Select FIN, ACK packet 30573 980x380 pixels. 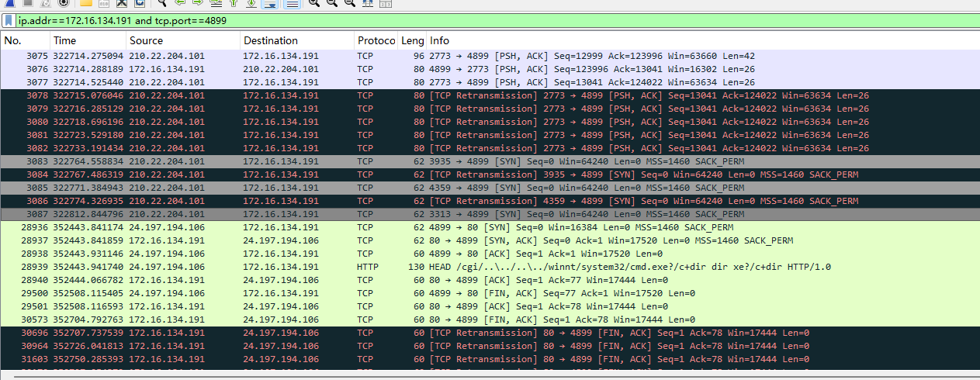490,320
